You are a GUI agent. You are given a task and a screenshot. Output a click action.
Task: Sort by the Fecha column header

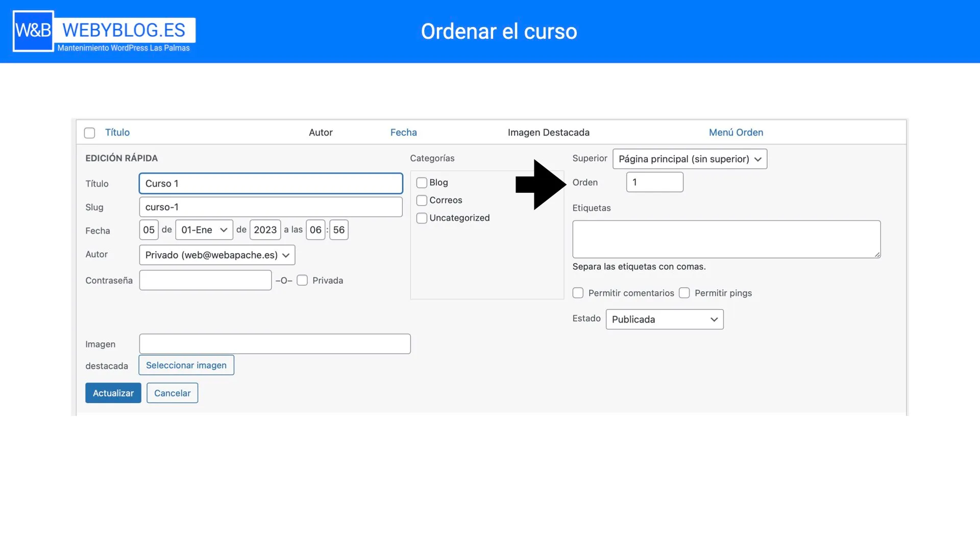pyautogui.click(x=403, y=133)
